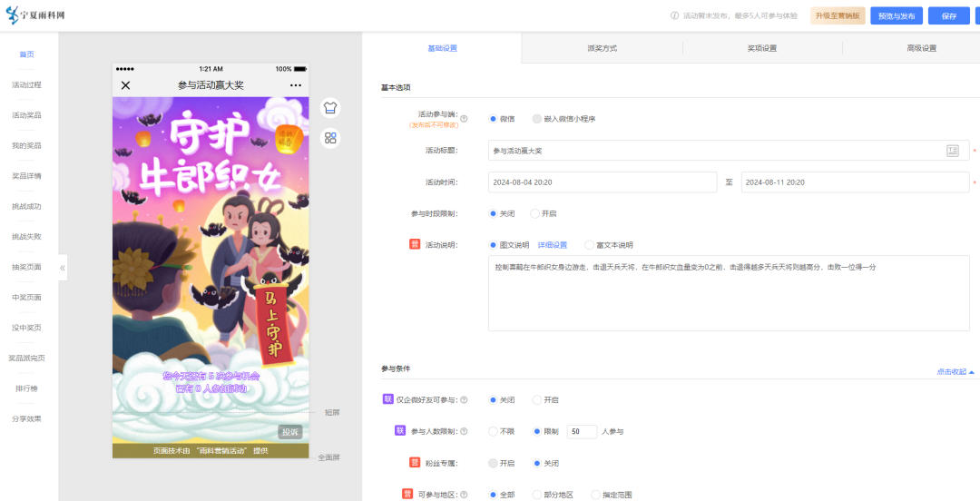Image resolution: width=980 pixels, height=501 pixels.
Task: Open 活动过程 in left sidebar
Action: coord(27,84)
